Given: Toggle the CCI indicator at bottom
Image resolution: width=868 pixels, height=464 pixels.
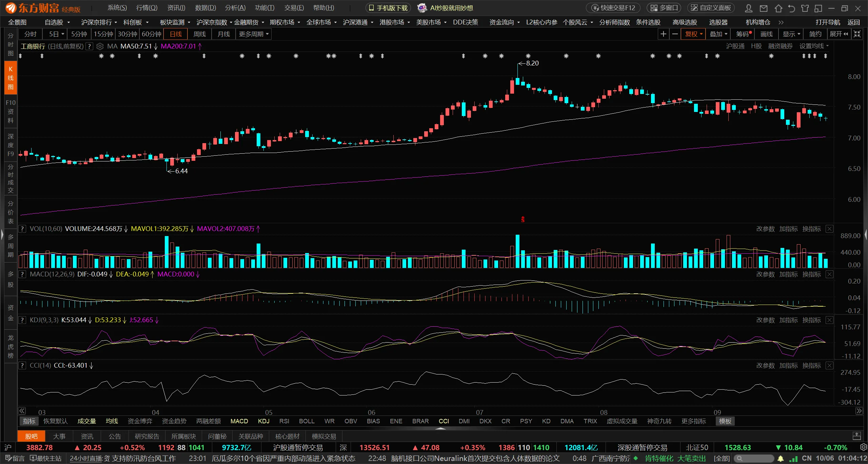Looking at the screenshot, I should (x=443, y=421).
